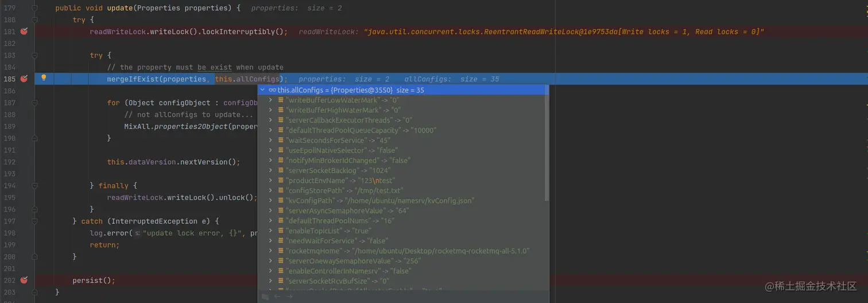Expand the waitSecondsForService entry
The width and height of the screenshot is (868, 303).
tap(271, 140)
